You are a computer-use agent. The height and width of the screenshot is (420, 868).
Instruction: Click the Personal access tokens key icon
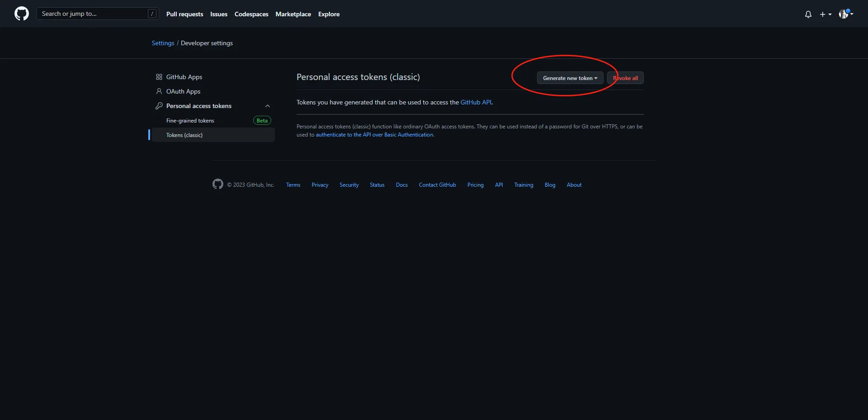pos(159,106)
